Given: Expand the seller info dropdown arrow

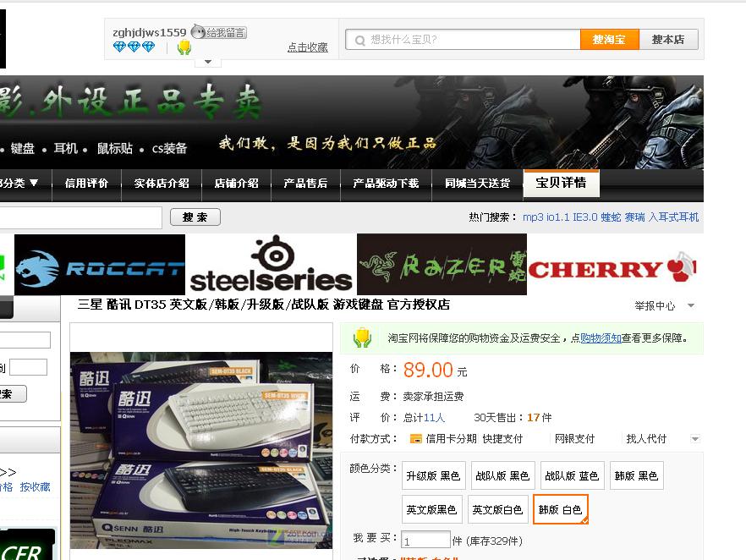Looking at the screenshot, I should [x=208, y=62].
